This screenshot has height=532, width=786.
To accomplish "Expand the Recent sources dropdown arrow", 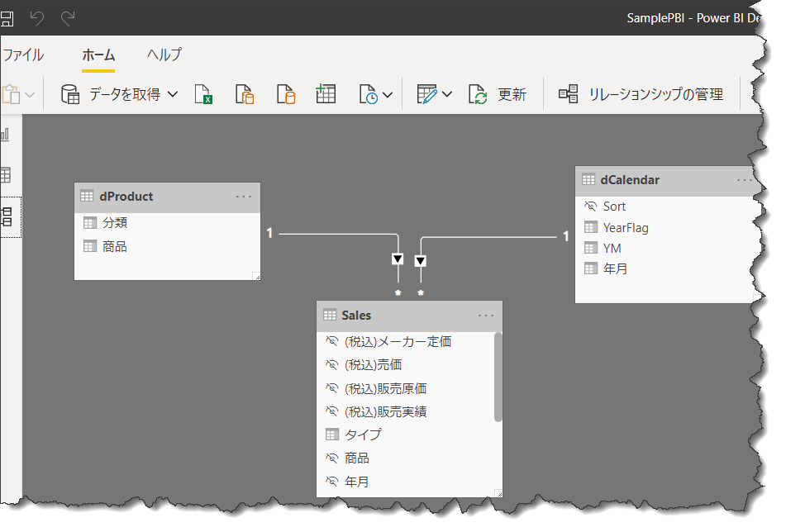I will click(x=388, y=94).
